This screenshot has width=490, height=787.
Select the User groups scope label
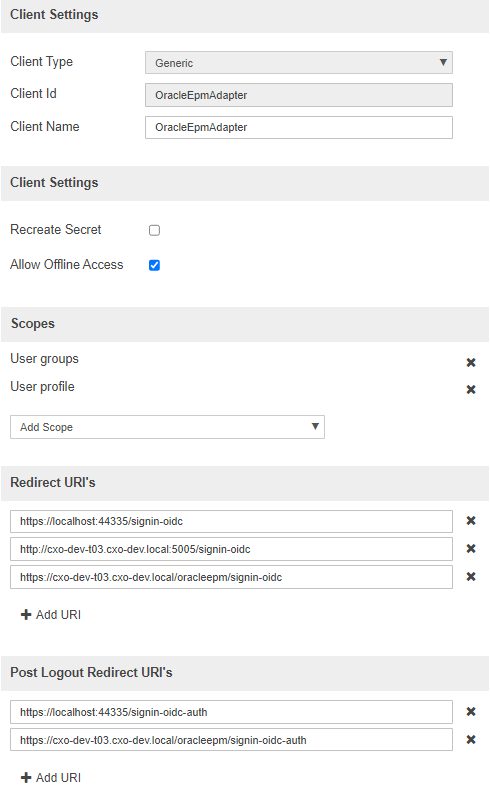point(44,359)
